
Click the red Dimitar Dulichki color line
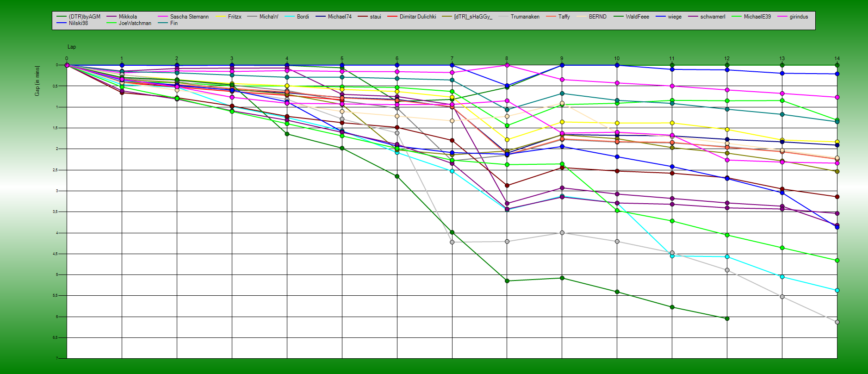(x=392, y=17)
